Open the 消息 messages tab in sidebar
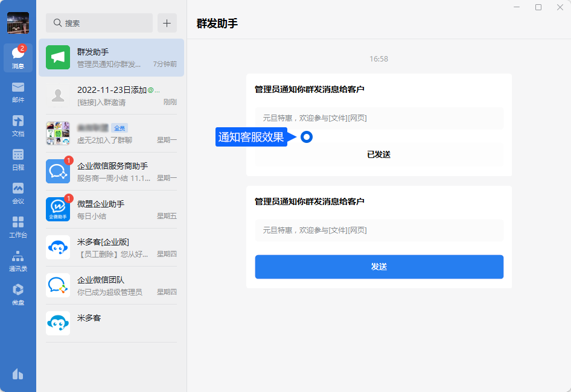The width and height of the screenshot is (571, 392). pos(18,57)
